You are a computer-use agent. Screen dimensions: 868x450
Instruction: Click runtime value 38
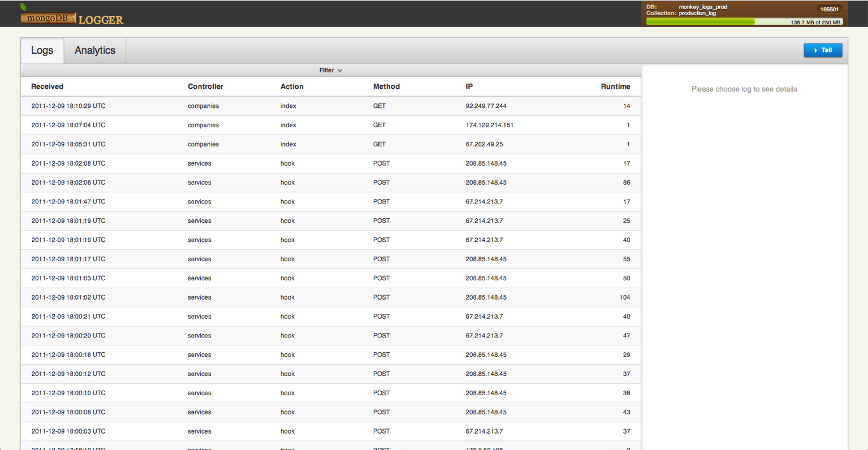(x=627, y=393)
